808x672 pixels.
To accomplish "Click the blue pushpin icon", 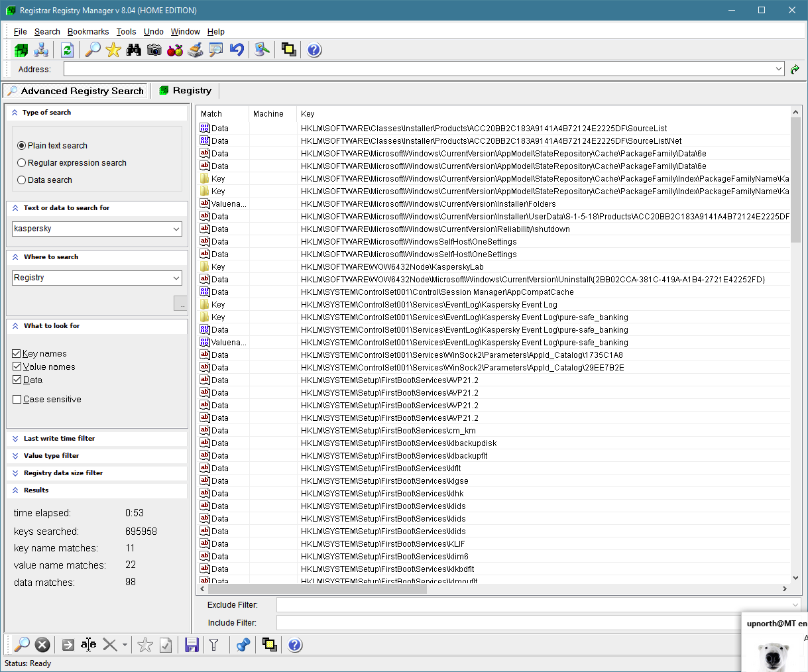I will (243, 645).
